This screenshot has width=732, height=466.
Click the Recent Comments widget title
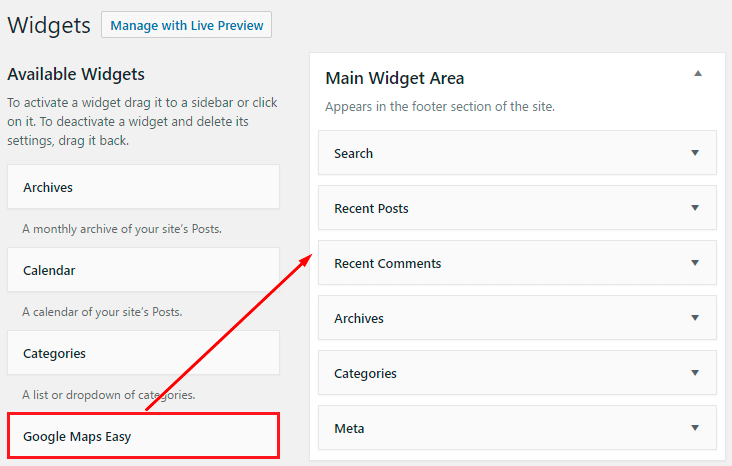tap(387, 264)
